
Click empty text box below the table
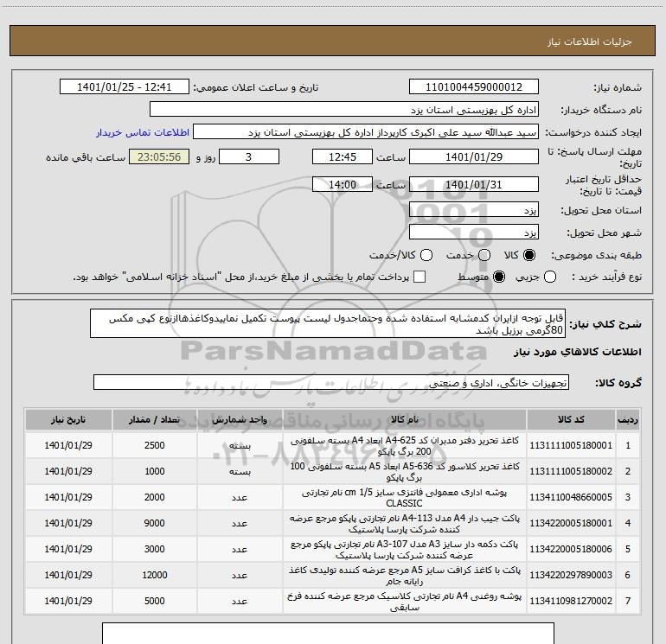coord(328,634)
